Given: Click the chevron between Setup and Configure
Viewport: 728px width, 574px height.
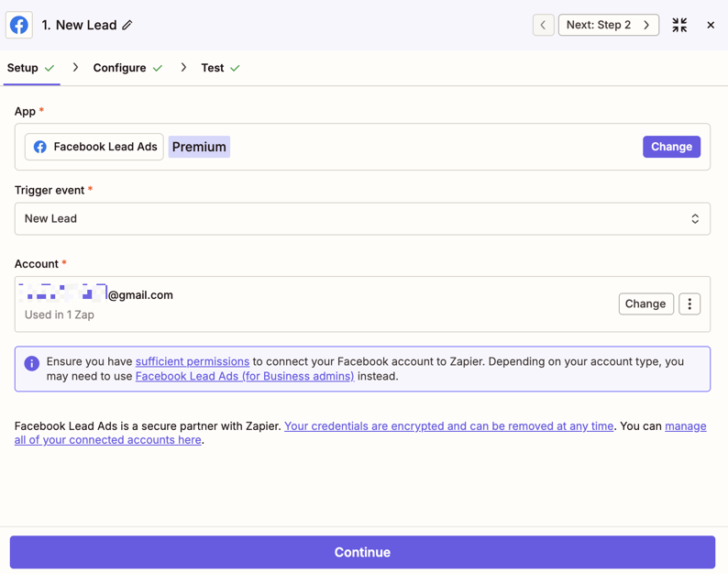Looking at the screenshot, I should click(x=75, y=68).
